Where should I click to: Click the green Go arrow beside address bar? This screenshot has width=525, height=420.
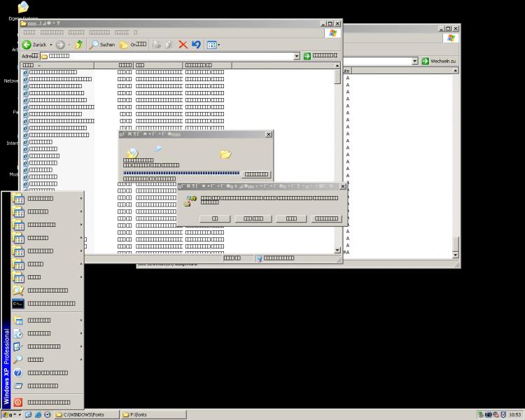point(307,56)
